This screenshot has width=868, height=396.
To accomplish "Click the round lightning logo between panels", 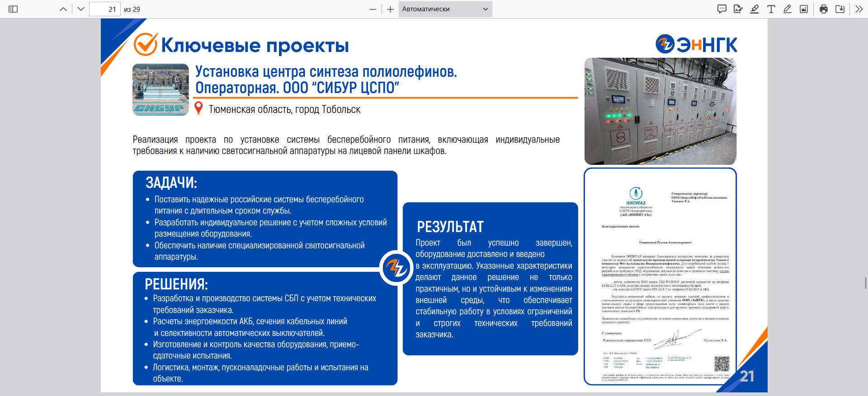I will coord(396,268).
